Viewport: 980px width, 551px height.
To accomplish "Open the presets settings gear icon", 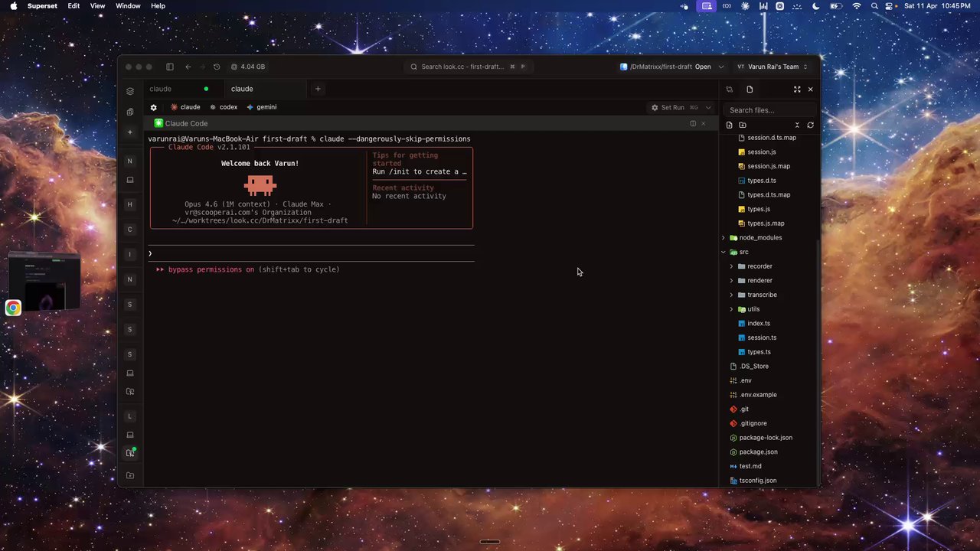I will click(153, 107).
